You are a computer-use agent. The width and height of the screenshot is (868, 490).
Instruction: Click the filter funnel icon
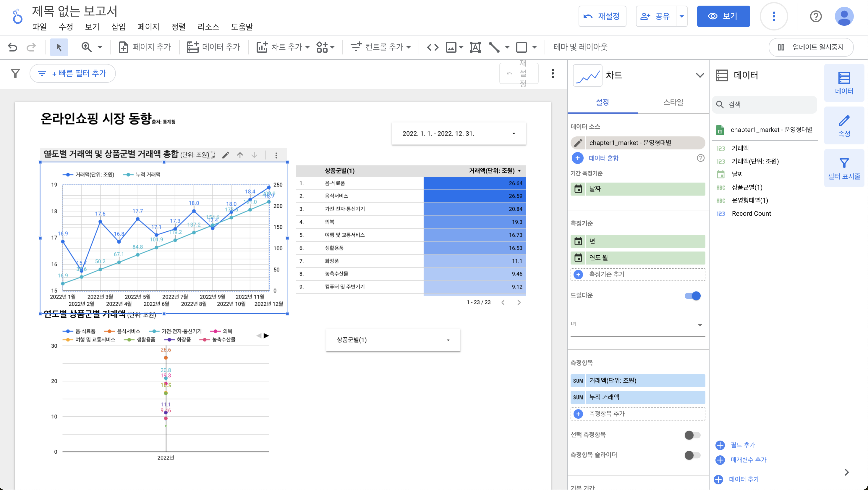[15, 73]
